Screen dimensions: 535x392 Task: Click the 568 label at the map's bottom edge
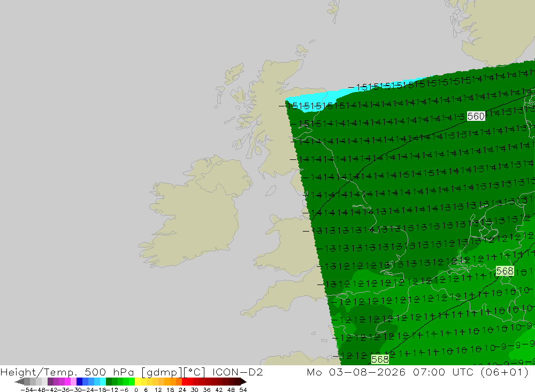[380, 359]
